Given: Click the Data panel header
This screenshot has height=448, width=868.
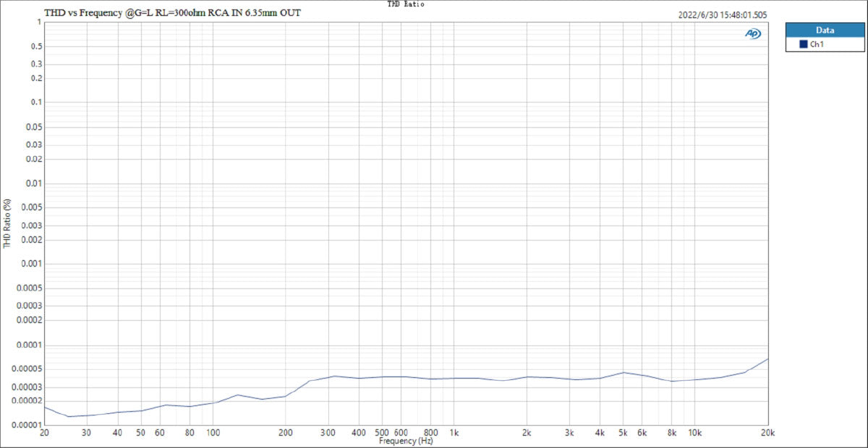Looking at the screenshot, I should click(x=825, y=30).
